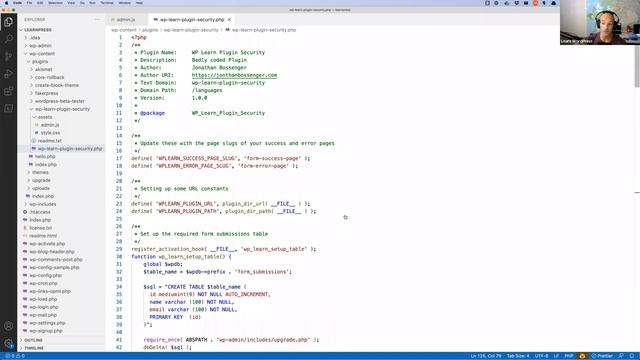
Task: Open the Selection menu
Action: (x=56, y=3)
